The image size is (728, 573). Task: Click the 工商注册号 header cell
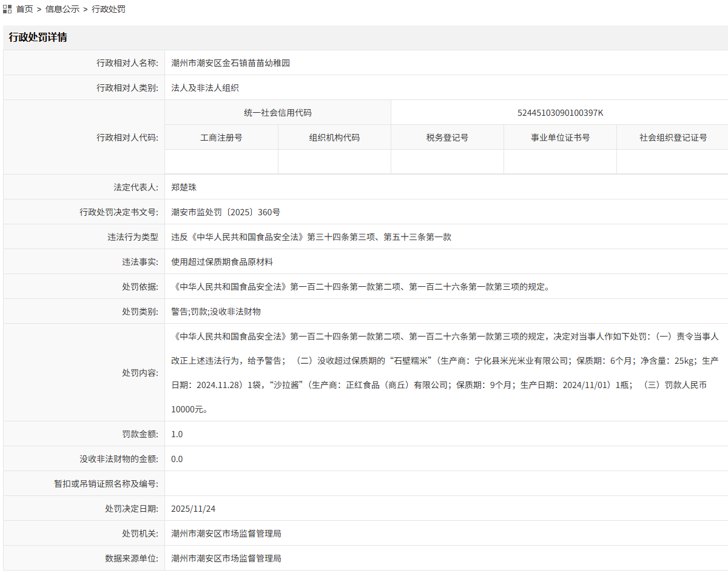tap(221, 138)
